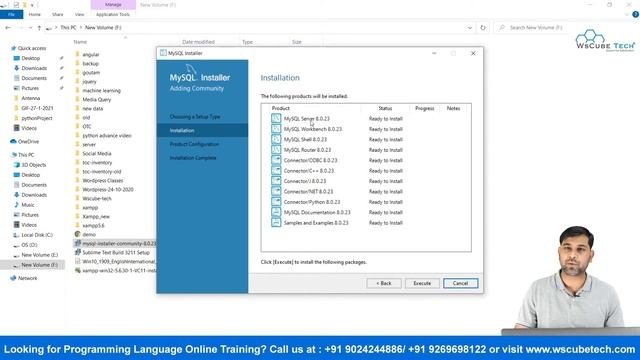Click the Explorer File tab

pos(11,14)
